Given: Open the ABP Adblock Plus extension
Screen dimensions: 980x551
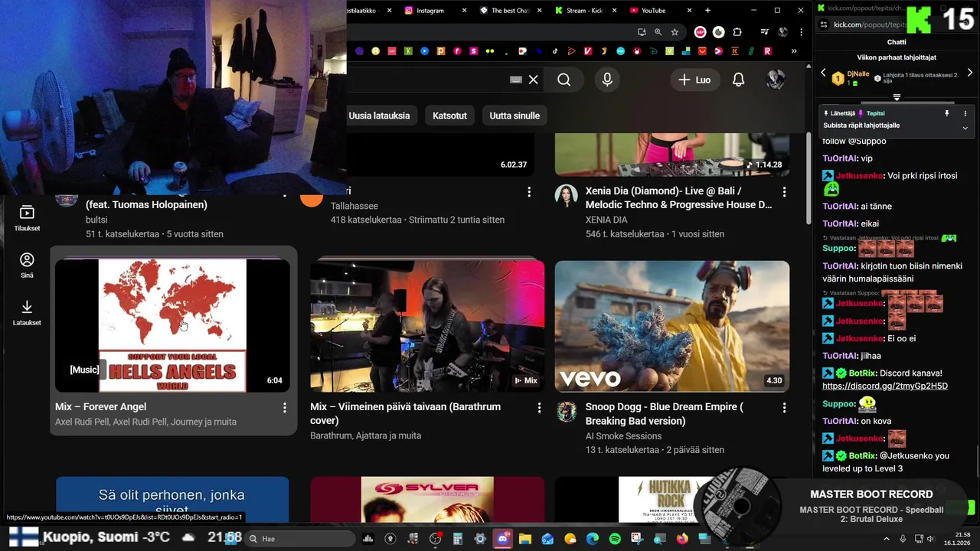Looking at the screenshot, I should click(700, 32).
